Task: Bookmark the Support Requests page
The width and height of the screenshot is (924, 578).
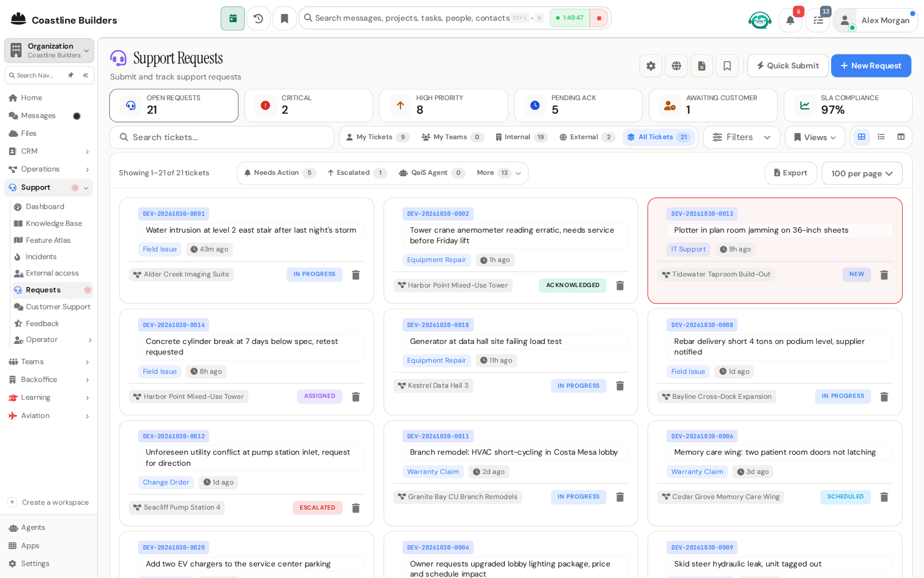Action: (x=727, y=66)
